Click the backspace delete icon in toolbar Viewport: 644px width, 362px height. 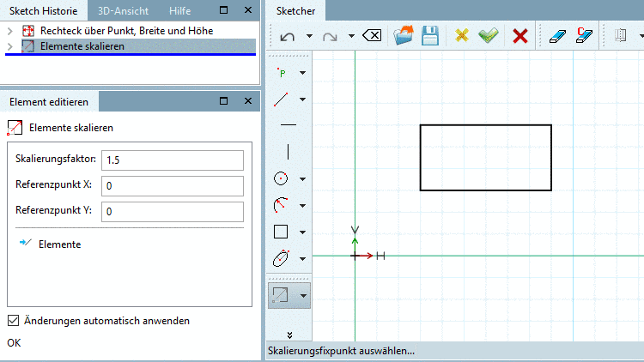click(372, 36)
